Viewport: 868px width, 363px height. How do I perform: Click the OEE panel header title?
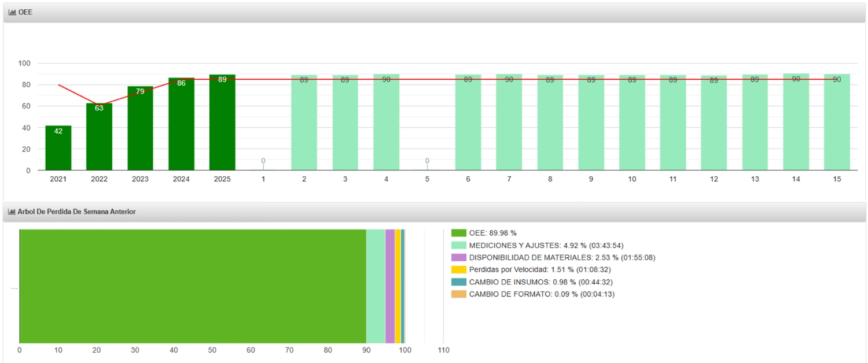click(25, 12)
